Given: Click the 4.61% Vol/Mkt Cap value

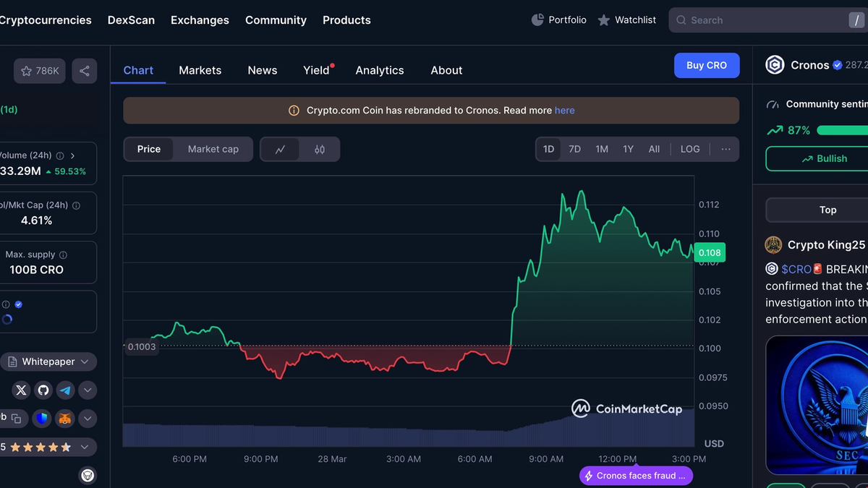Looking at the screenshot, I should 36,221.
